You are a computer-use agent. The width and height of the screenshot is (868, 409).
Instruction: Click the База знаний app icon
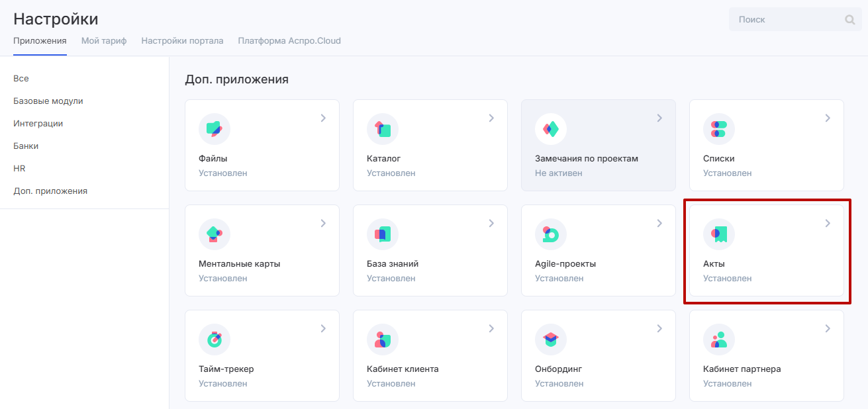tap(383, 234)
